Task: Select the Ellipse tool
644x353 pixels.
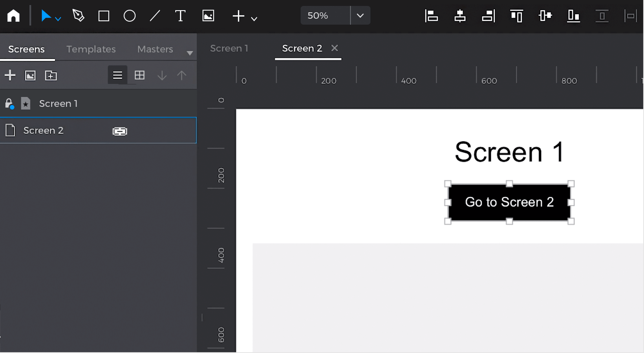Action: (x=130, y=16)
